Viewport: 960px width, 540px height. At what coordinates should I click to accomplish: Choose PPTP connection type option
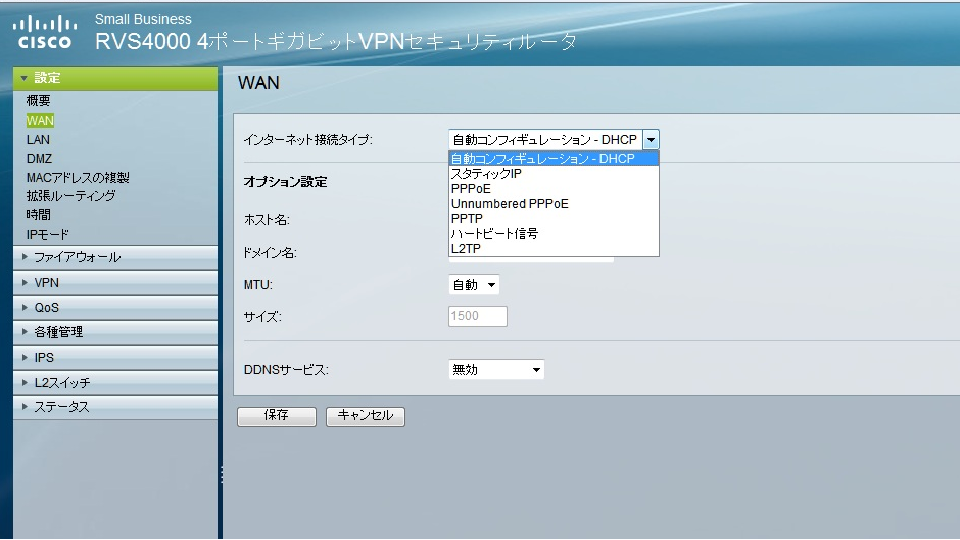pyautogui.click(x=553, y=219)
